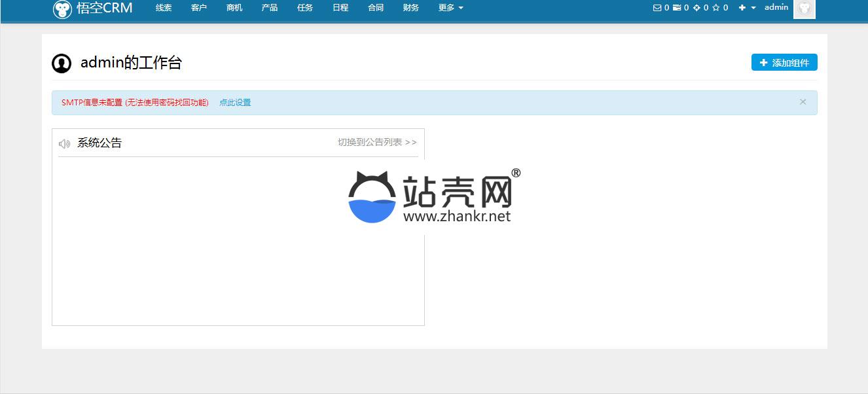Open the 日程 schedule menu
Image resolution: width=868 pixels, height=394 pixels.
click(340, 8)
